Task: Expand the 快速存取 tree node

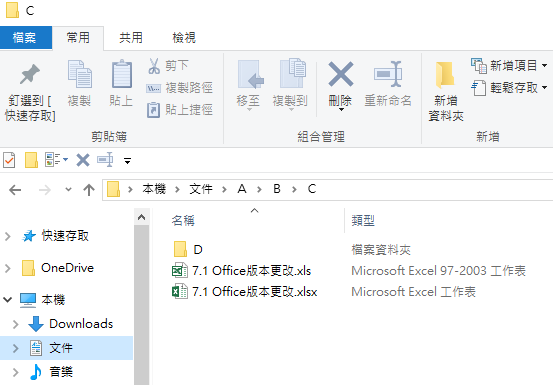Action: point(7,236)
